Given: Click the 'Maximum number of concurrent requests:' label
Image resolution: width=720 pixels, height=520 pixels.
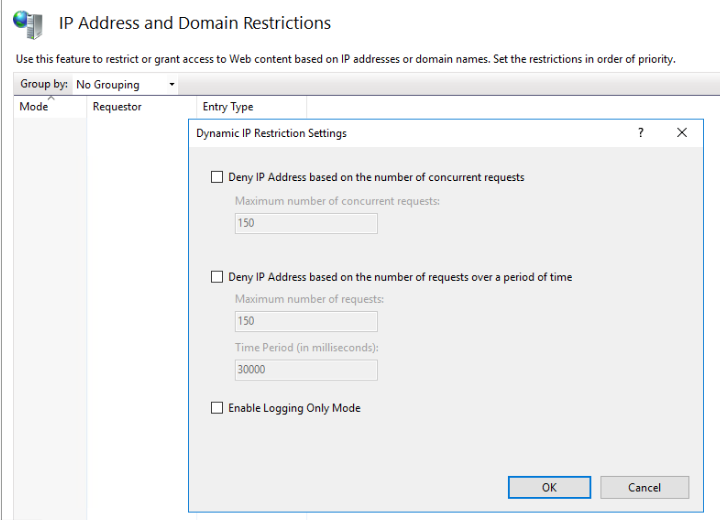Looking at the screenshot, I should coord(337,201).
